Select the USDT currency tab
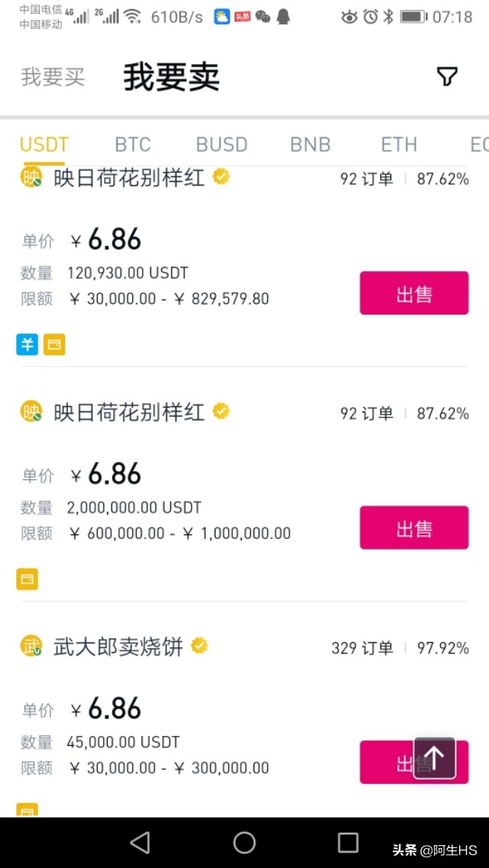This screenshot has width=489, height=868. [x=44, y=144]
